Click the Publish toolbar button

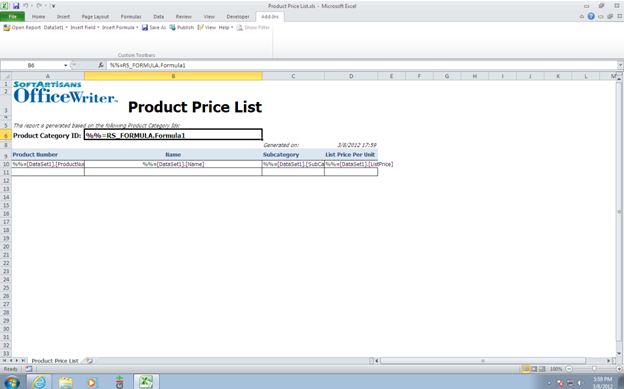click(x=182, y=28)
